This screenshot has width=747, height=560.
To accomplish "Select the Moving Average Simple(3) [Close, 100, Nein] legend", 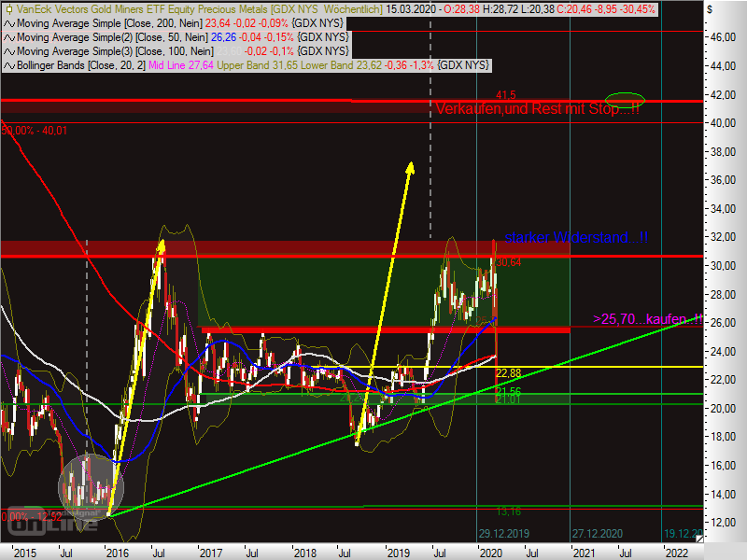I will tap(115, 51).
